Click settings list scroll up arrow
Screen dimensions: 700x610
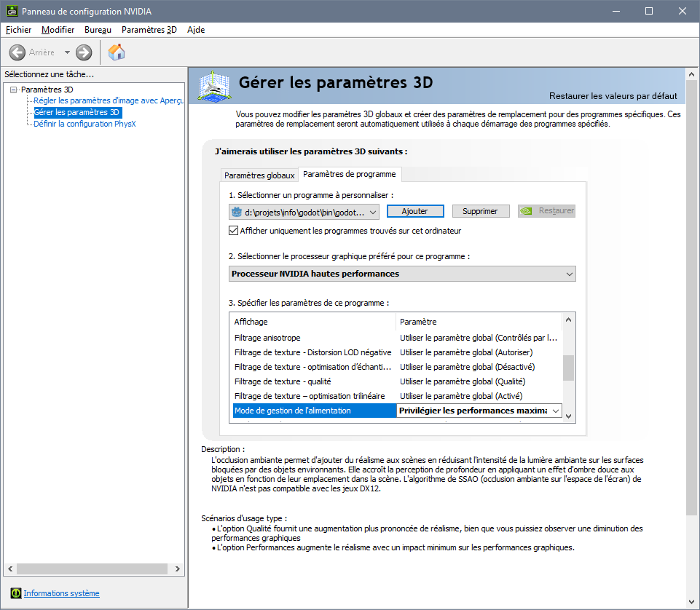click(x=568, y=320)
